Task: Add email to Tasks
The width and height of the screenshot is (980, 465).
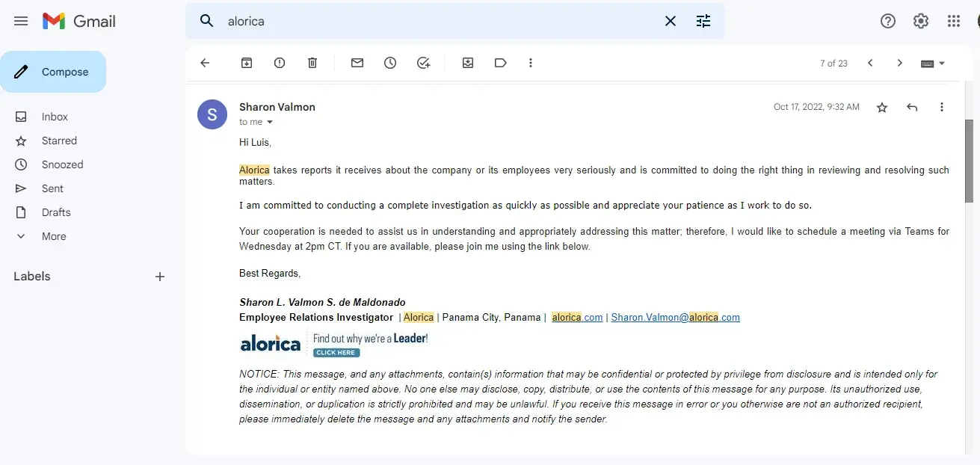Action: tap(423, 64)
